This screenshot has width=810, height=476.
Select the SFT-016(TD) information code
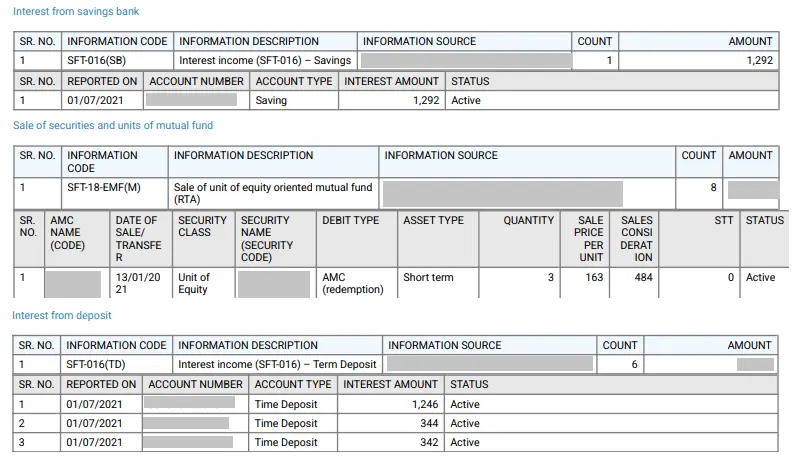click(96, 364)
